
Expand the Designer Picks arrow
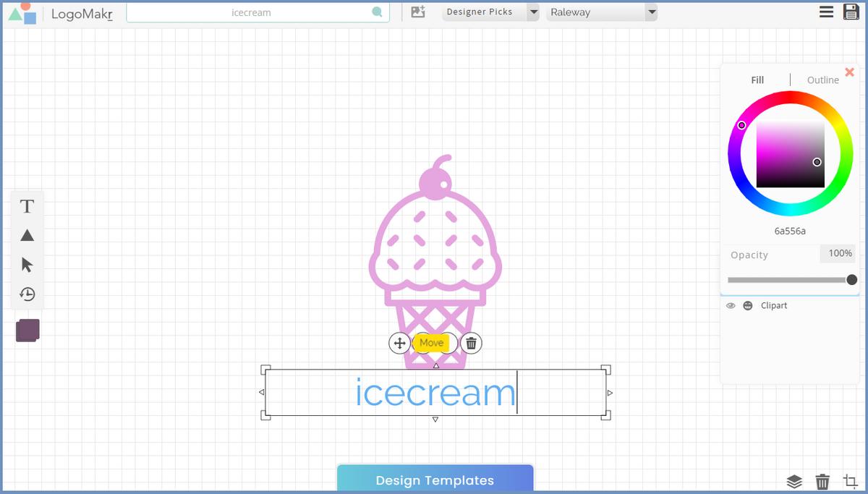click(533, 12)
